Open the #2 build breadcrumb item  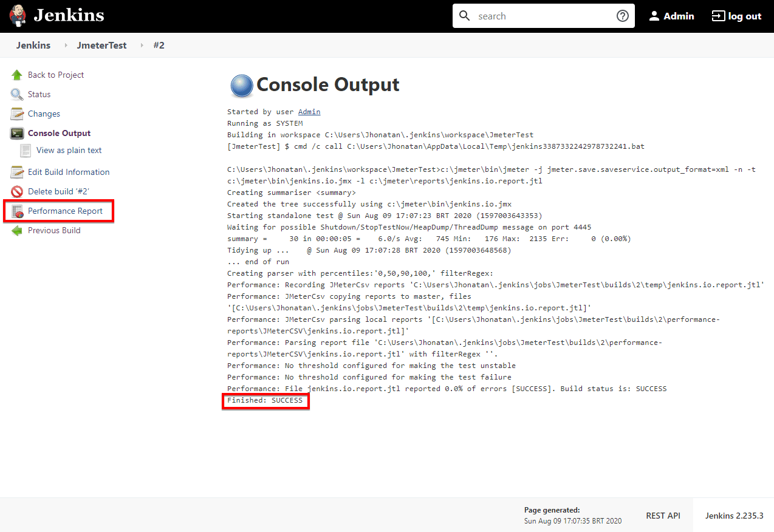click(x=159, y=46)
